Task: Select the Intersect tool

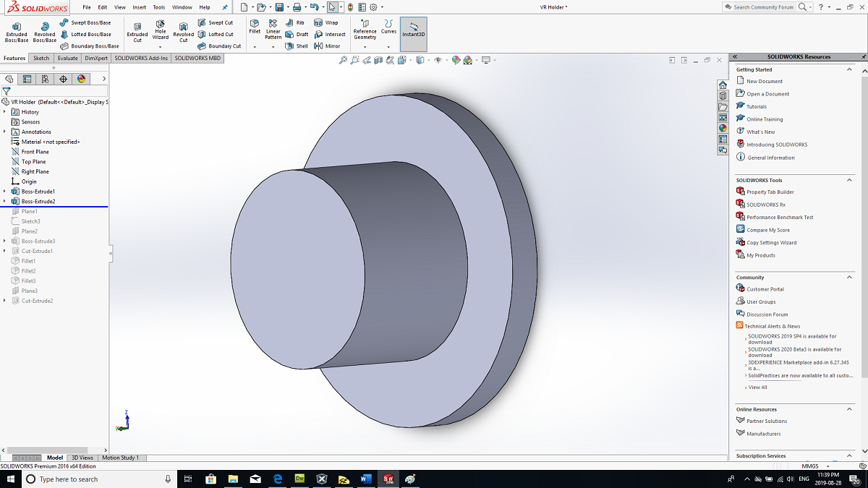Action: pos(330,34)
